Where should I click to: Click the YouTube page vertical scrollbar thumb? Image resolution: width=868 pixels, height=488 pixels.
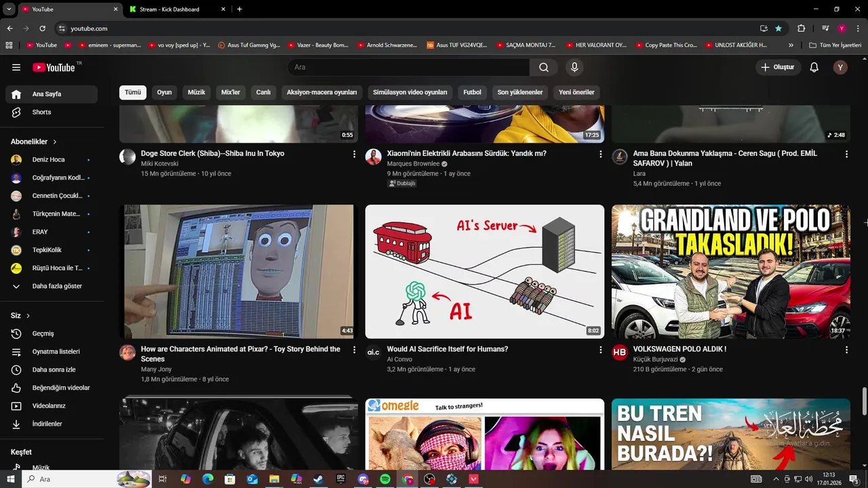[x=864, y=402]
